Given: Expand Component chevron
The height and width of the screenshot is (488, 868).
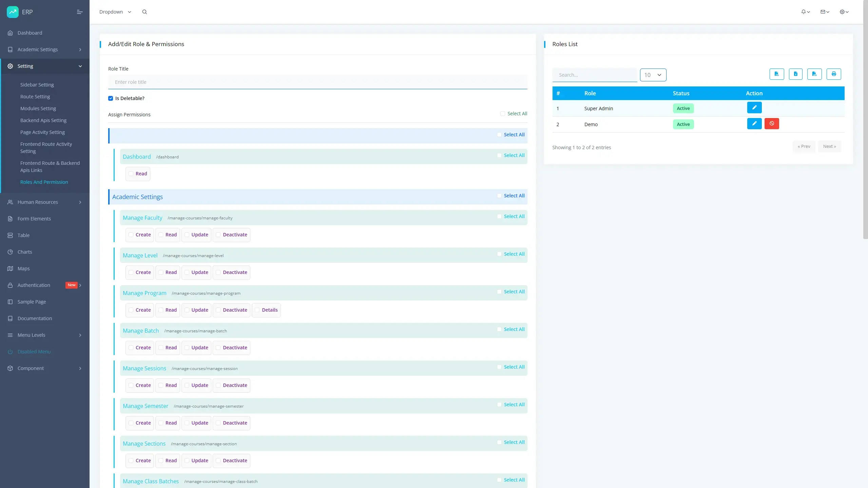Looking at the screenshot, I should pos(80,368).
